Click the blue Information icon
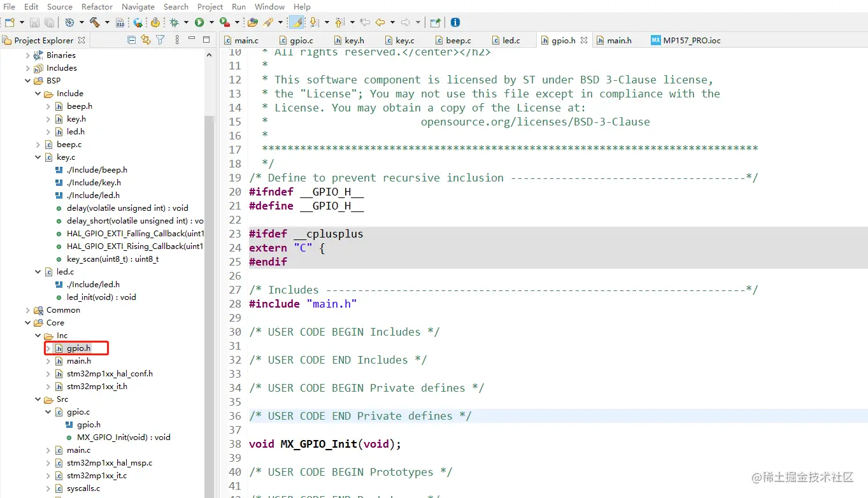868x498 pixels. tap(455, 22)
